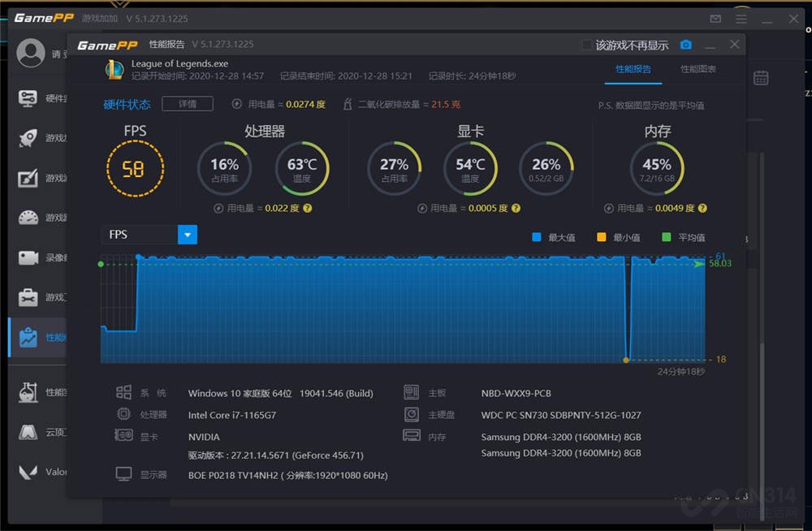Click the CPU 16% usage gauge
This screenshot has height=531, width=812.
[x=224, y=168]
